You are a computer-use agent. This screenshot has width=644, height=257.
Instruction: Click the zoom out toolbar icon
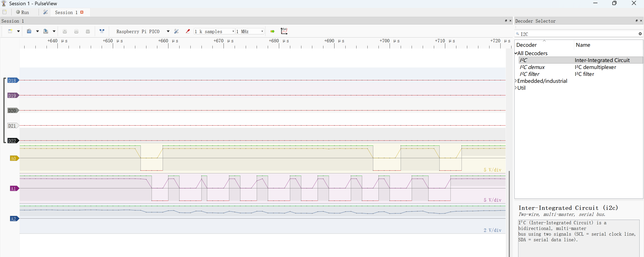pos(76,31)
